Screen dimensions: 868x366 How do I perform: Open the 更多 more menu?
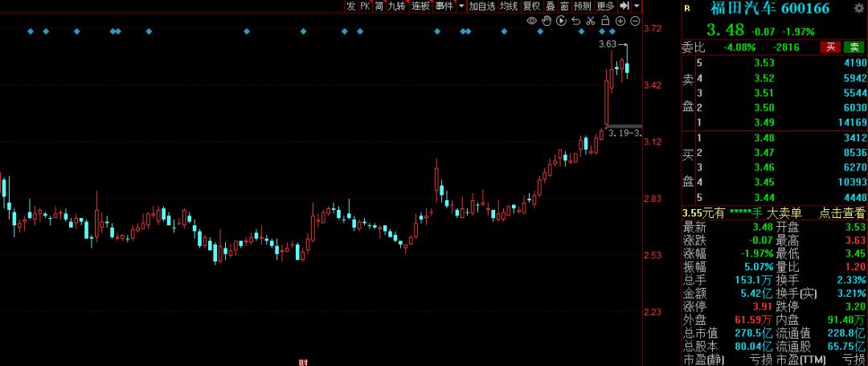(x=606, y=6)
